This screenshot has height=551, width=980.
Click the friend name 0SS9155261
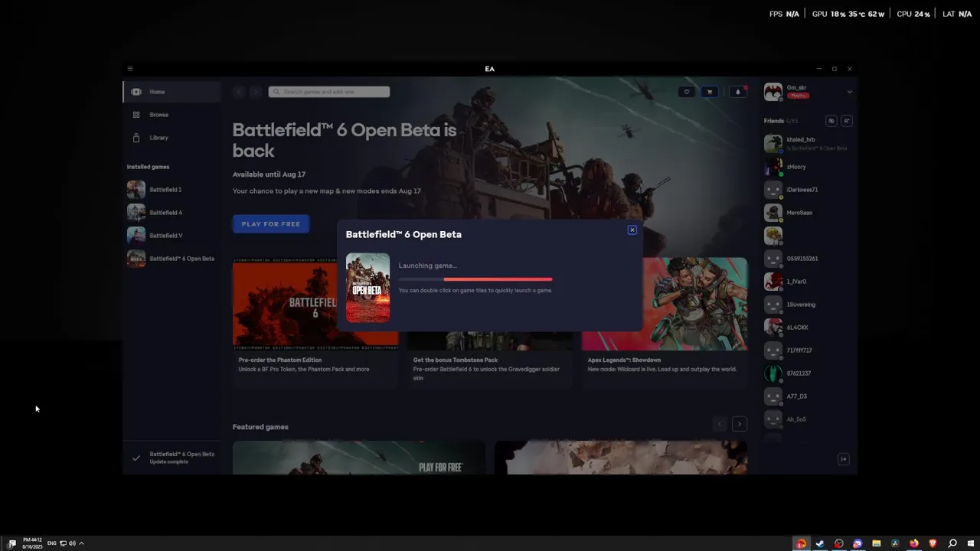(x=802, y=259)
